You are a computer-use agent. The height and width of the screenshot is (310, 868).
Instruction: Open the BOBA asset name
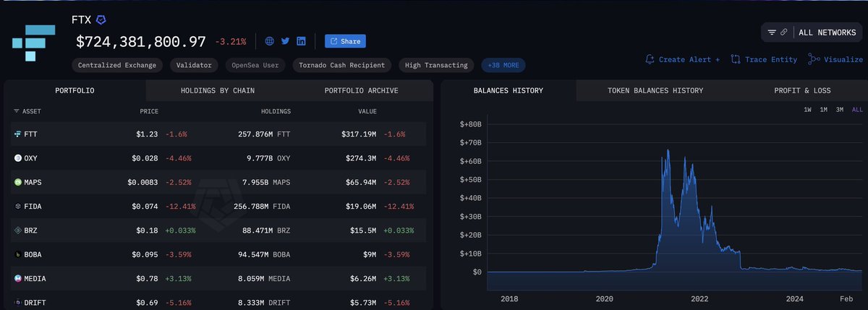(33, 254)
